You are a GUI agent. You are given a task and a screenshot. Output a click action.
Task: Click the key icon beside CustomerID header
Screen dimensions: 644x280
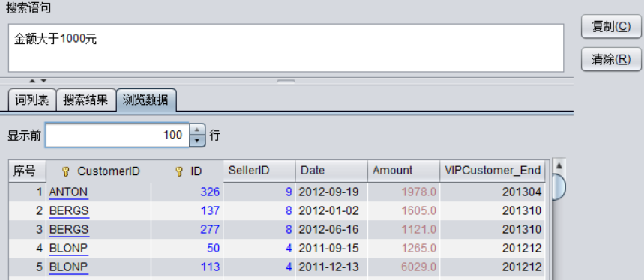tap(65, 171)
